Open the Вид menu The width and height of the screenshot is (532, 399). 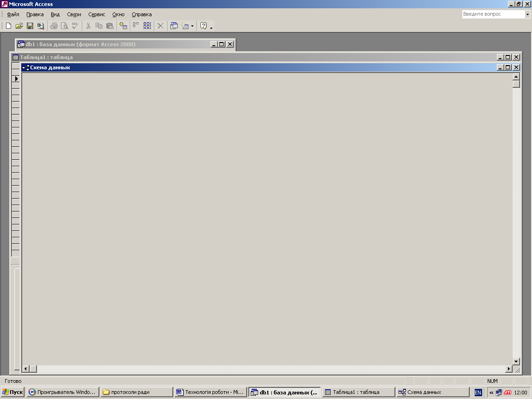tap(55, 14)
